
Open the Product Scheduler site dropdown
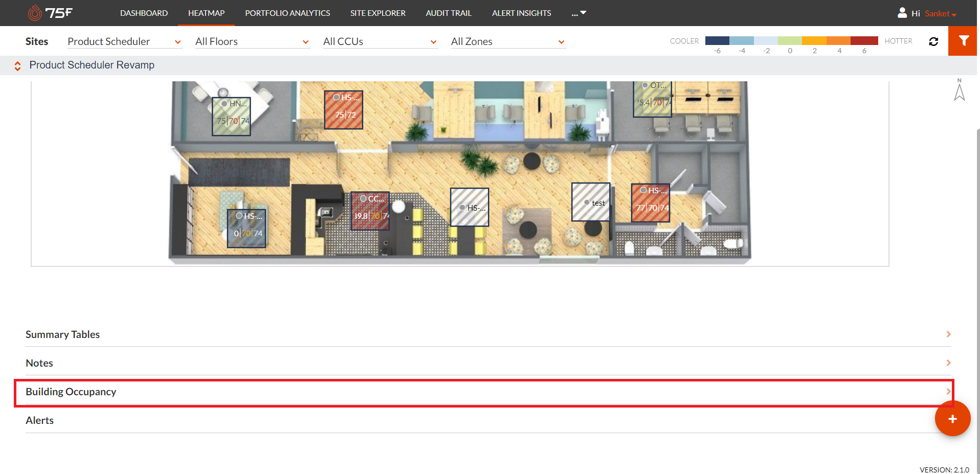pyautogui.click(x=124, y=41)
